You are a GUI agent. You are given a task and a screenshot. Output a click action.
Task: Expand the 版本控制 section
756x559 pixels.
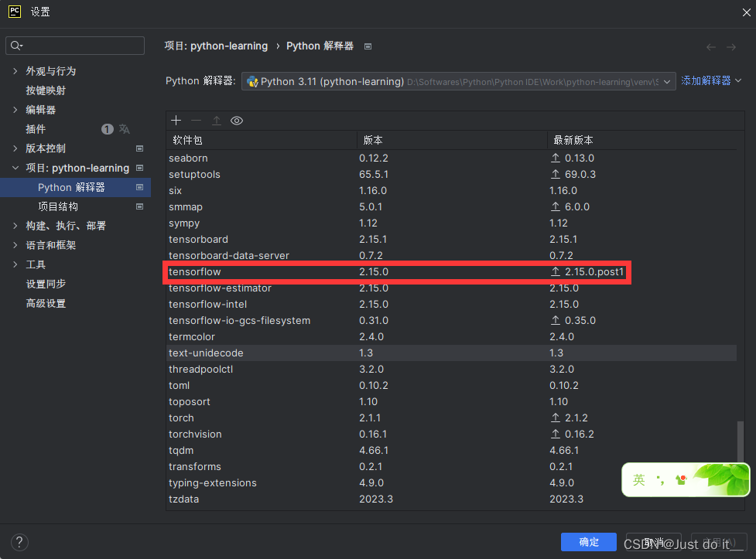(x=15, y=148)
